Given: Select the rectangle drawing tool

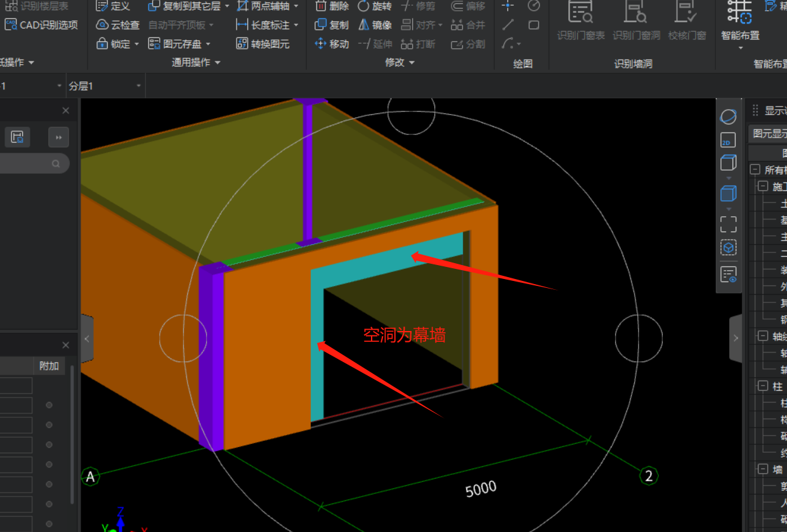Looking at the screenshot, I should [x=534, y=25].
